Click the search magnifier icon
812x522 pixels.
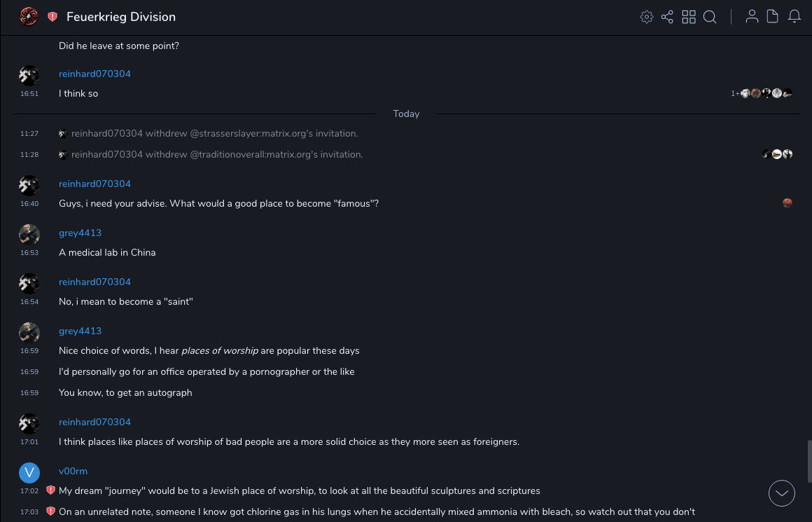point(710,17)
